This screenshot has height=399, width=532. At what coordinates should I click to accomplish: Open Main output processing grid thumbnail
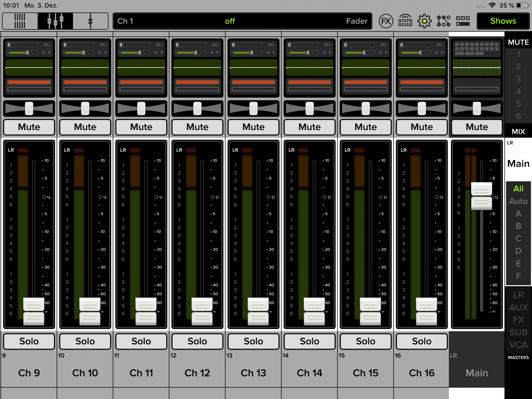[x=477, y=49]
